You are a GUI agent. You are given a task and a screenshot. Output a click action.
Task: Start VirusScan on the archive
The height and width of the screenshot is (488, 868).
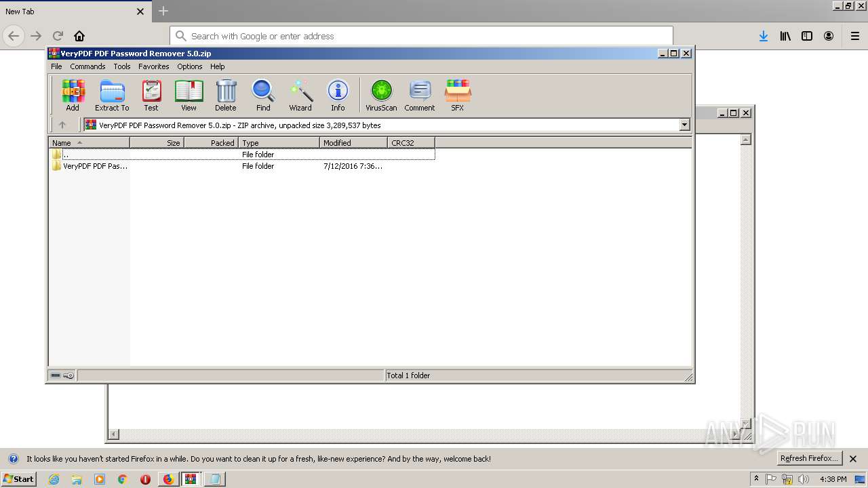click(x=381, y=95)
